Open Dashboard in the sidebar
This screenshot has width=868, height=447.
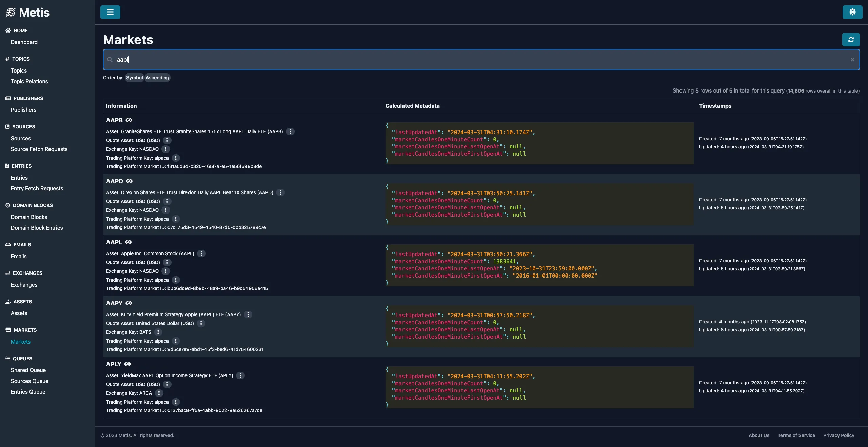tap(24, 42)
